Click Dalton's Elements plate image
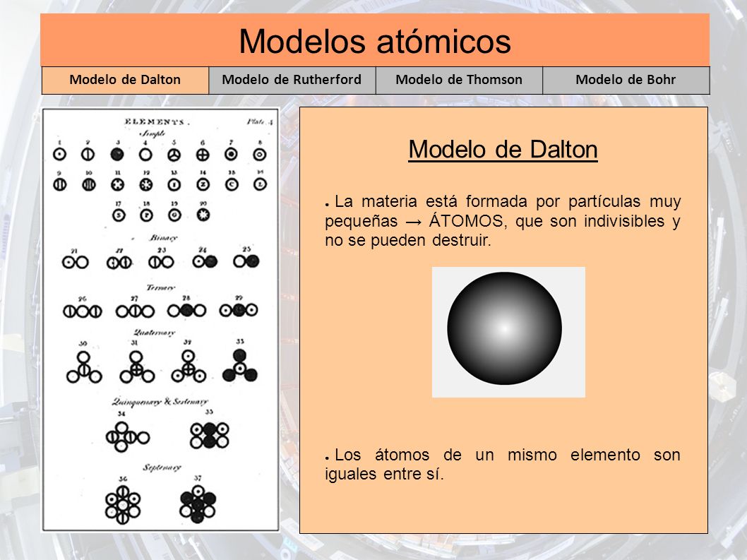The width and height of the screenshot is (747, 560). click(161, 319)
